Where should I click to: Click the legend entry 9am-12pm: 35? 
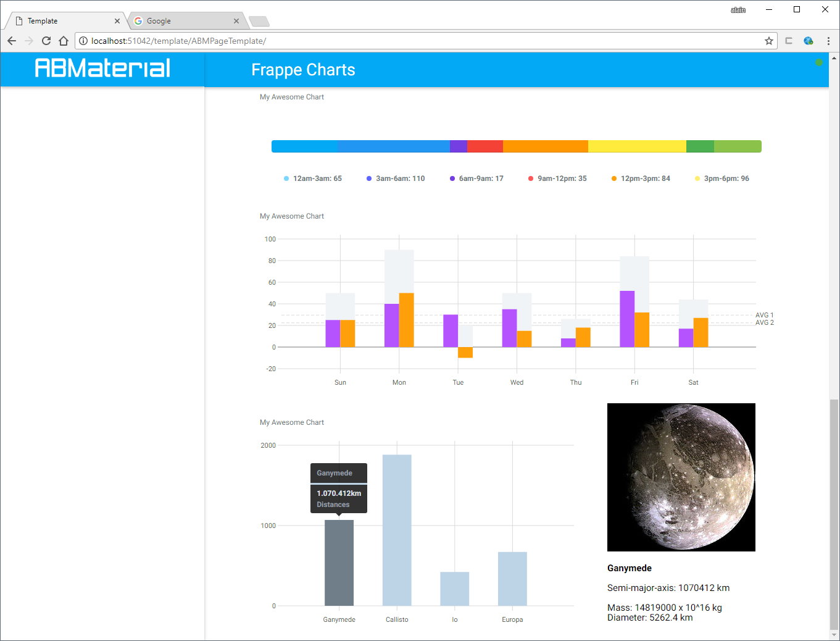coord(557,178)
